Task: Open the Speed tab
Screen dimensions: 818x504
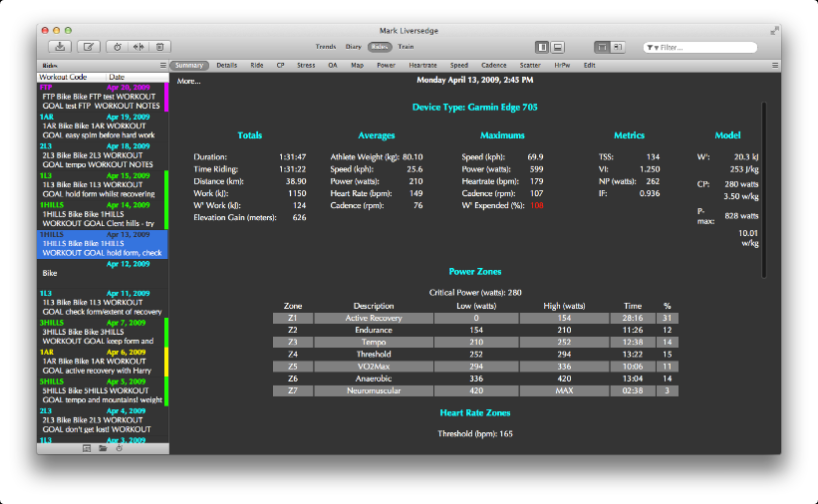Action: point(459,66)
